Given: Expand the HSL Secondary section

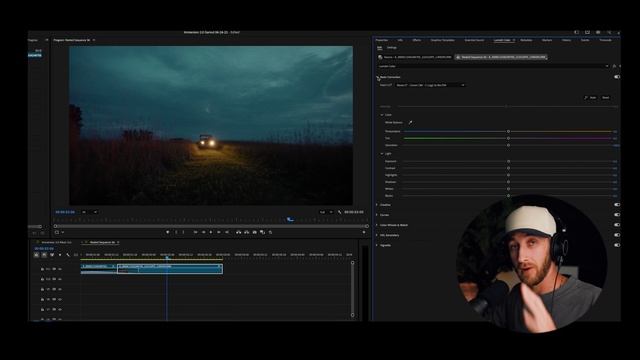Looking at the screenshot, I should (x=377, y=235).
